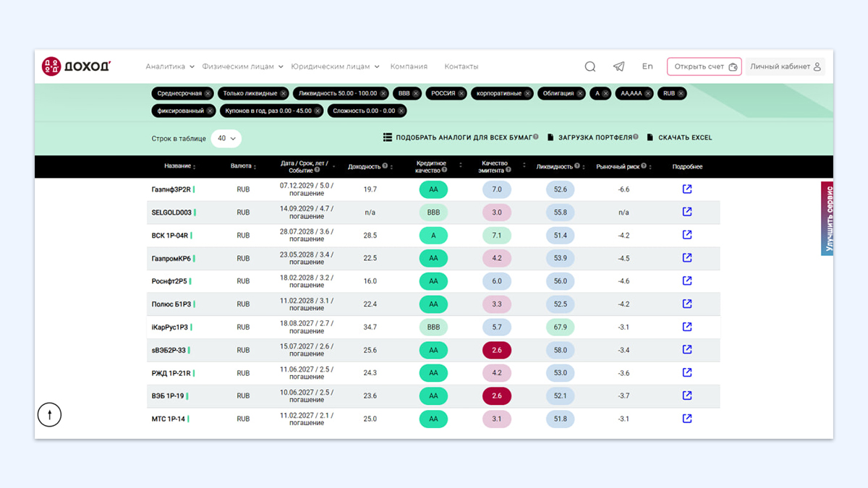This screenshot has height=488, width=868.
Task: Open details link for SELGOLD003
Action: tap(687, 212)
